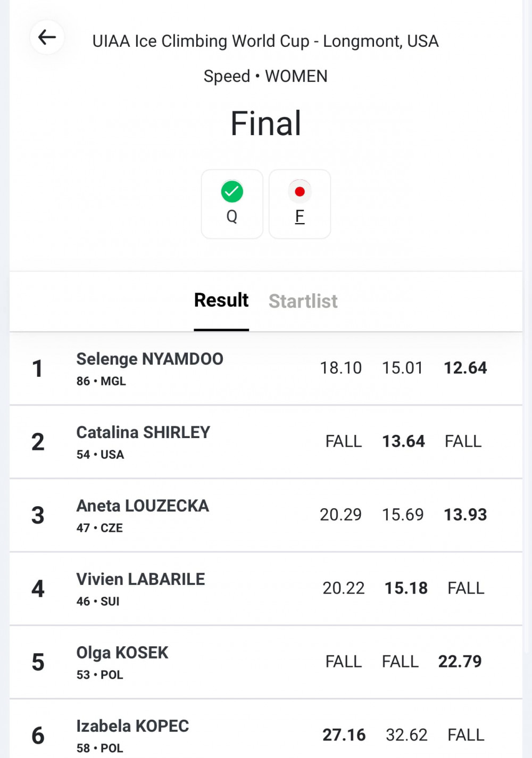Viewport: 532px width, 758px height.
Task: Tap Kopec's 27.16 time
Action: click(x=344, y=735)
